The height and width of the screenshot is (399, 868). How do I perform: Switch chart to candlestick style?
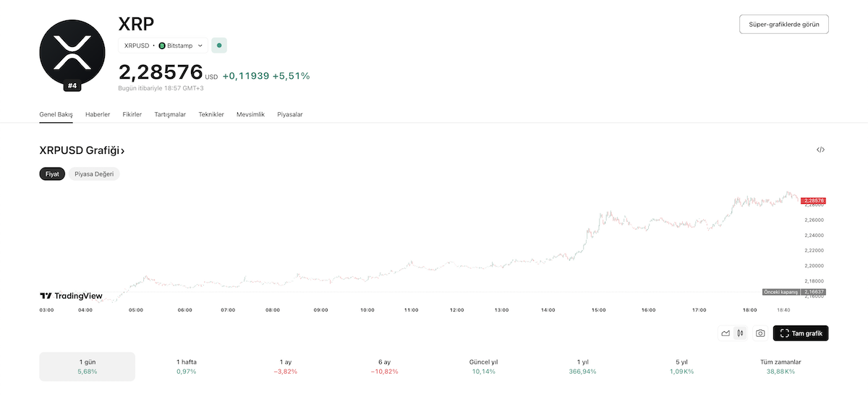pos(740,333)
